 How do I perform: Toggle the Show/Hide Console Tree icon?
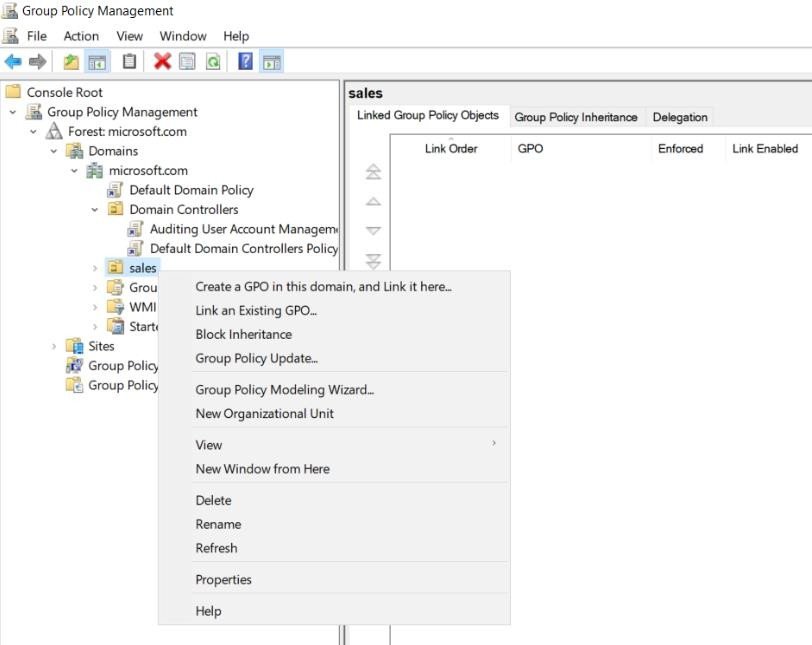(97, 62)
